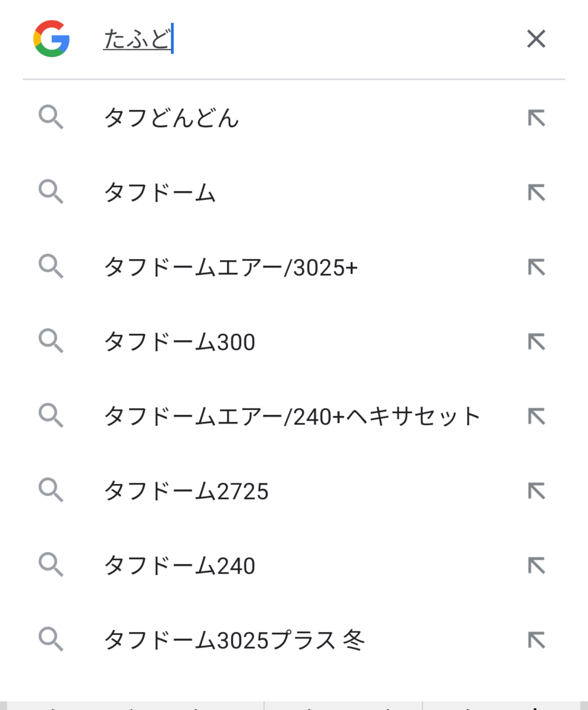Click the Google logo icon

(x=51, y=39)
